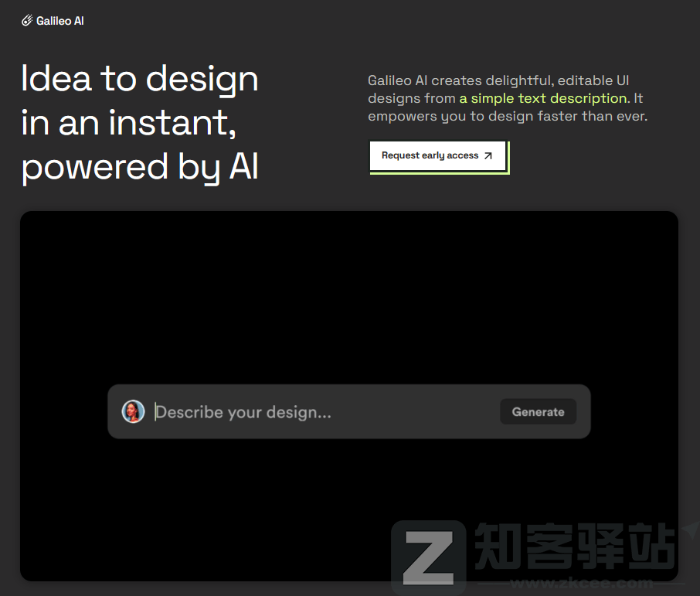The width and height of the screenshot is (700, 596).
Task: Click 'Galileo AI creates delightful, editable UI' text
Action: tap(499, 80)
